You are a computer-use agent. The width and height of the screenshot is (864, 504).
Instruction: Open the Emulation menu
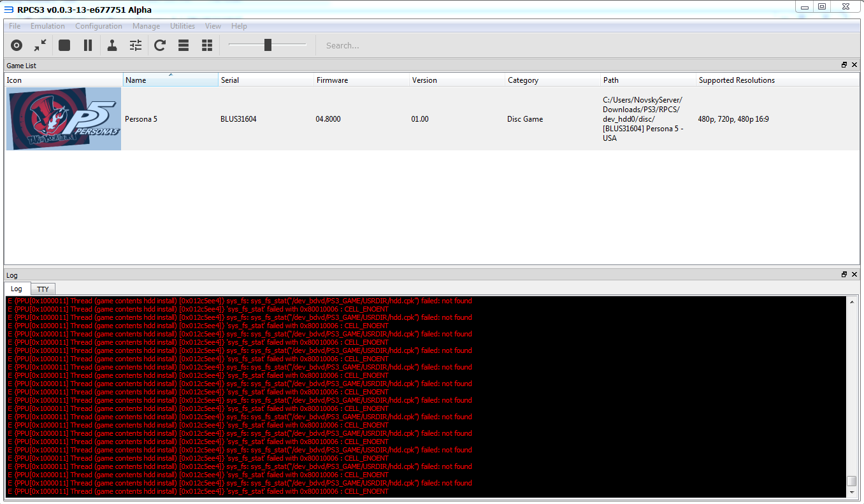click(x=48, y=26)
